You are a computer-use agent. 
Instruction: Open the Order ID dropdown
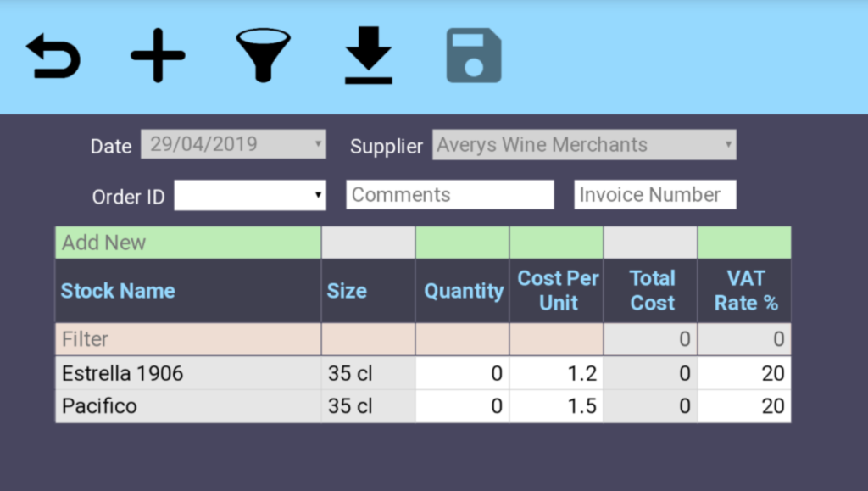pyautogui.click(x=250, y=195)
